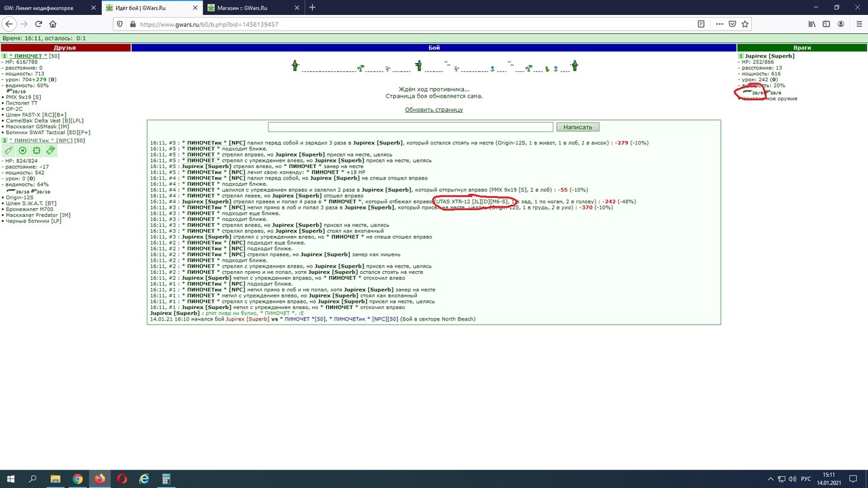
Task: Click second green NPC command icon
Action: [x=22, y=150]
